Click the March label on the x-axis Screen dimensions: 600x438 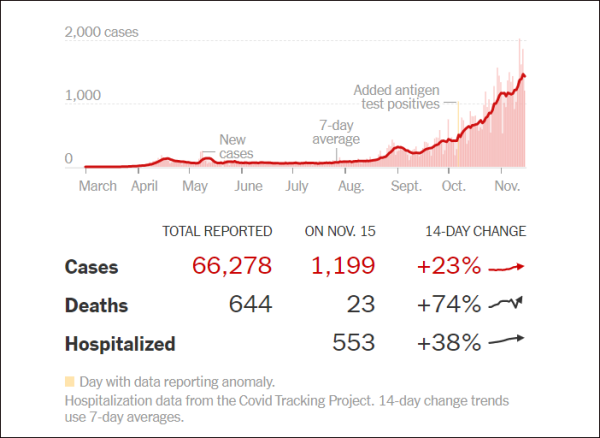98,186
